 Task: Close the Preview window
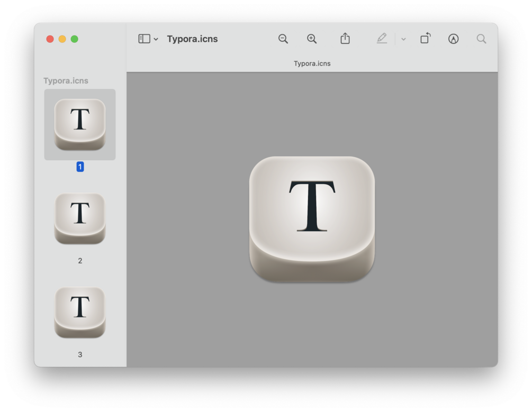coord(50,39)
